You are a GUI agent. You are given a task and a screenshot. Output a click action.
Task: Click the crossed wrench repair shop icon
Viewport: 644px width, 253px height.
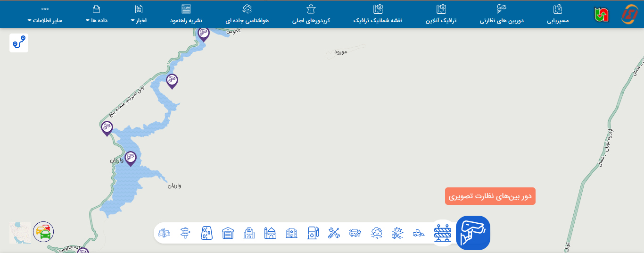point(334,233)
